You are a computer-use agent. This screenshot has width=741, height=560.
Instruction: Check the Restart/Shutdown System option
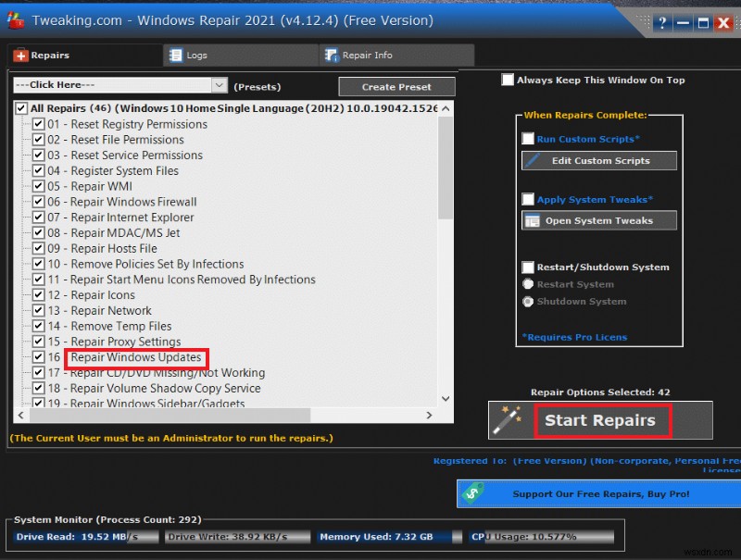point(528,267)
